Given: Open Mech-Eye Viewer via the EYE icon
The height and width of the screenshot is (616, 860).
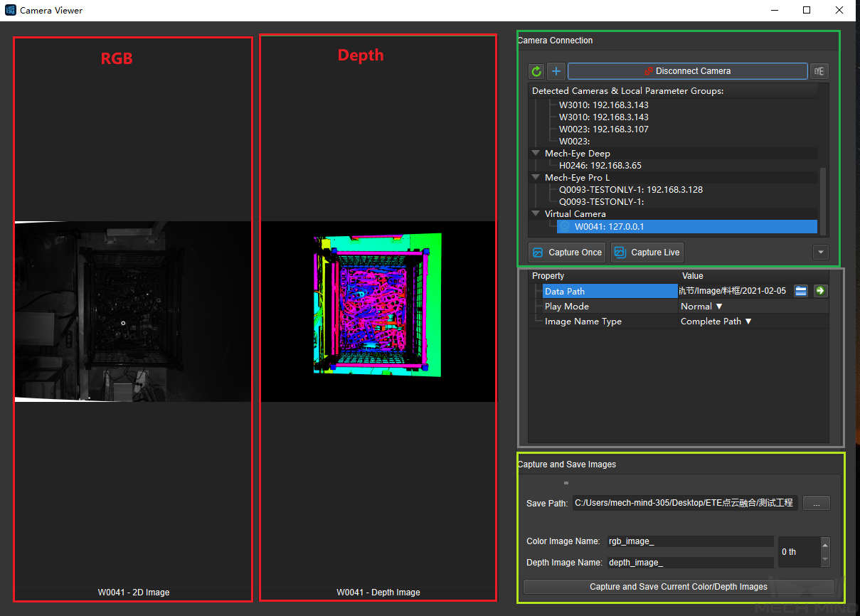Looking at the screenshot, I should click(x=819, y=71).
